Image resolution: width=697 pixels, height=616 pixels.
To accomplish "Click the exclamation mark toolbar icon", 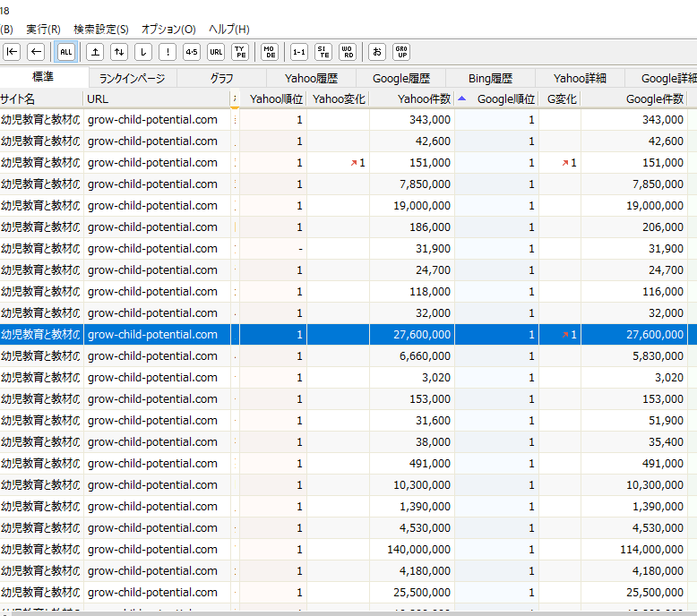I will pyautogui.click(x=168, y=52).
